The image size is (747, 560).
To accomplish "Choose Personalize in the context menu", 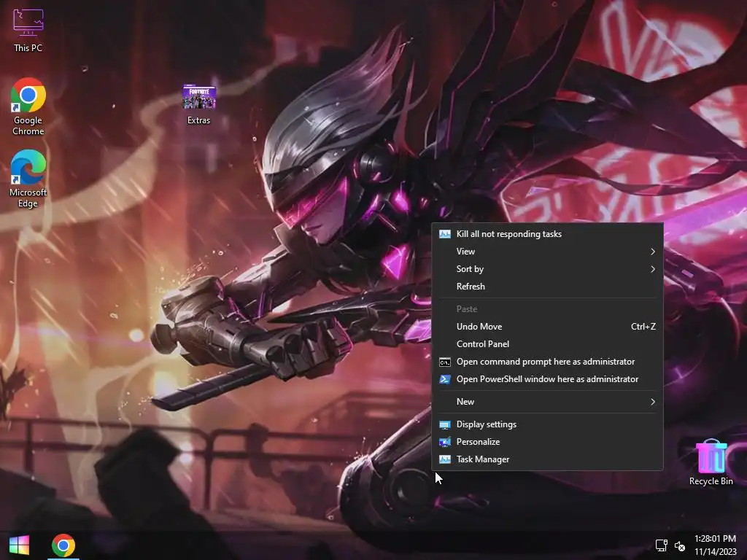I will pyautogui.click(x=547, y=442).
